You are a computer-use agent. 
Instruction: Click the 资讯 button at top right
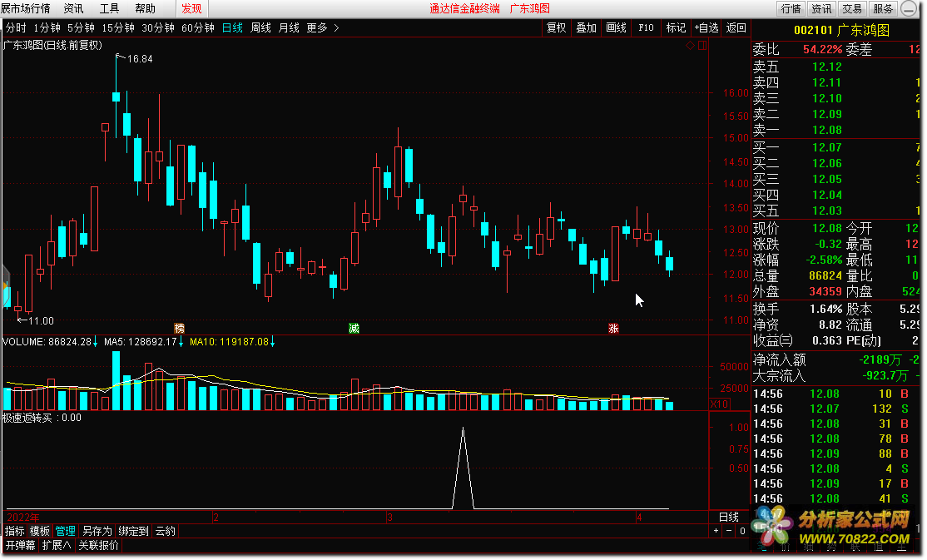(x=821, y=9)
